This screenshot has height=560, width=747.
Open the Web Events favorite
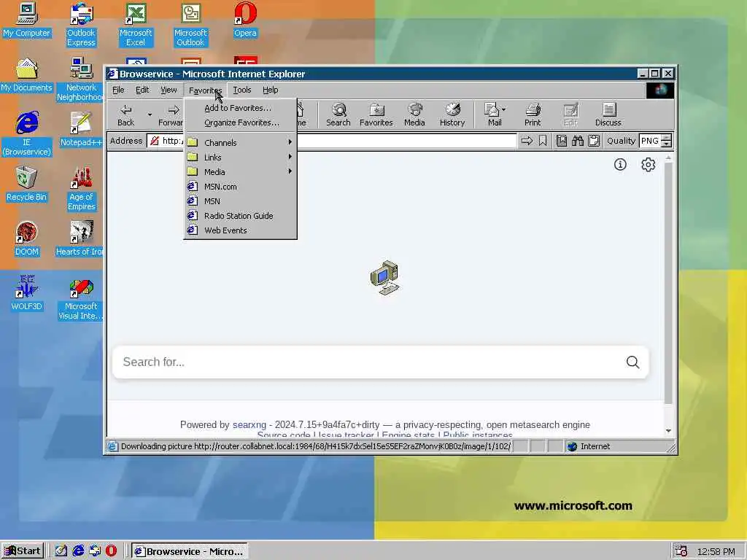pos(240,230)
